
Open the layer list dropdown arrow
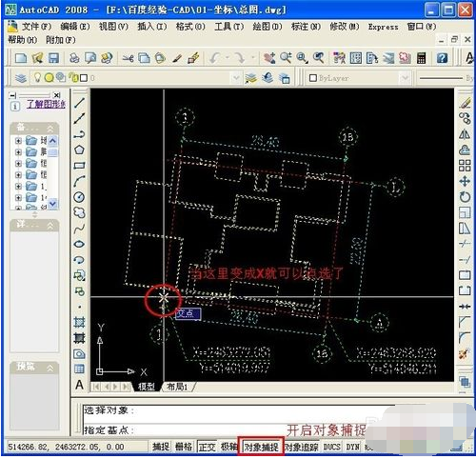point(236,78)
